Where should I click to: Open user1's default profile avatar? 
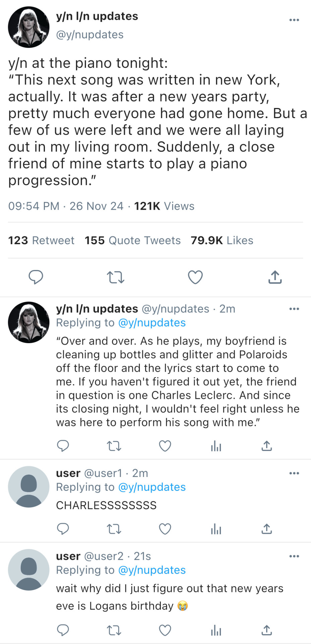(x=29, y=487)
